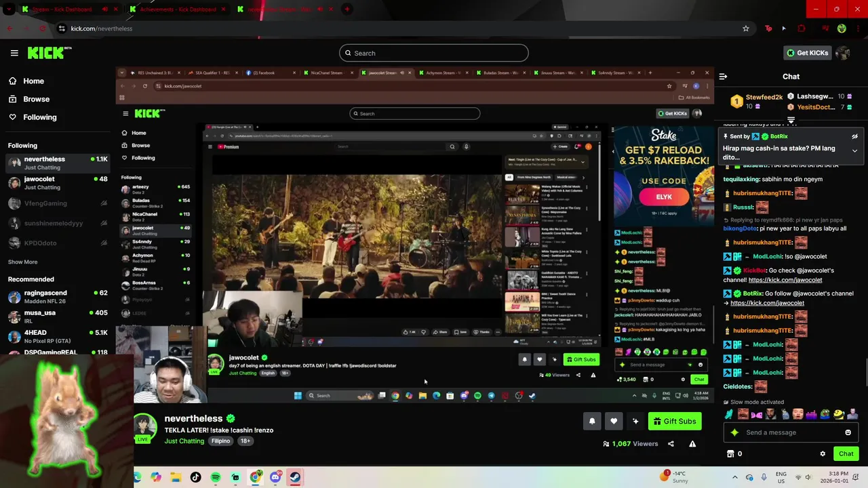Open the jawocolet channel in Following list

coord(58,183)
